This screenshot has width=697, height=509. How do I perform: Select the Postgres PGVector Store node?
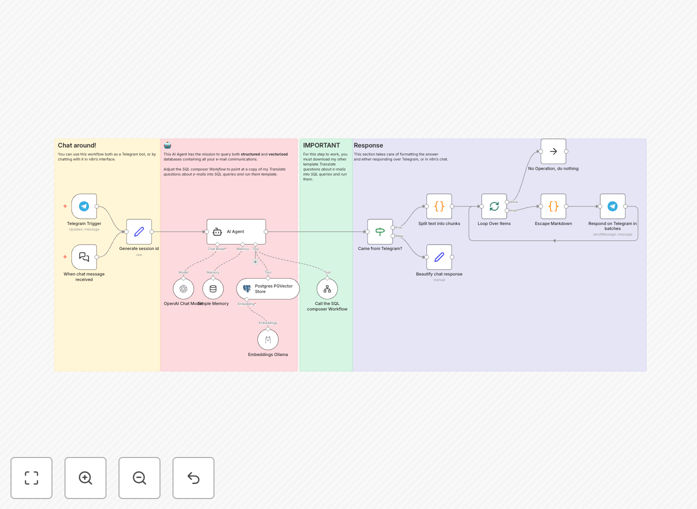pos(268,289)
